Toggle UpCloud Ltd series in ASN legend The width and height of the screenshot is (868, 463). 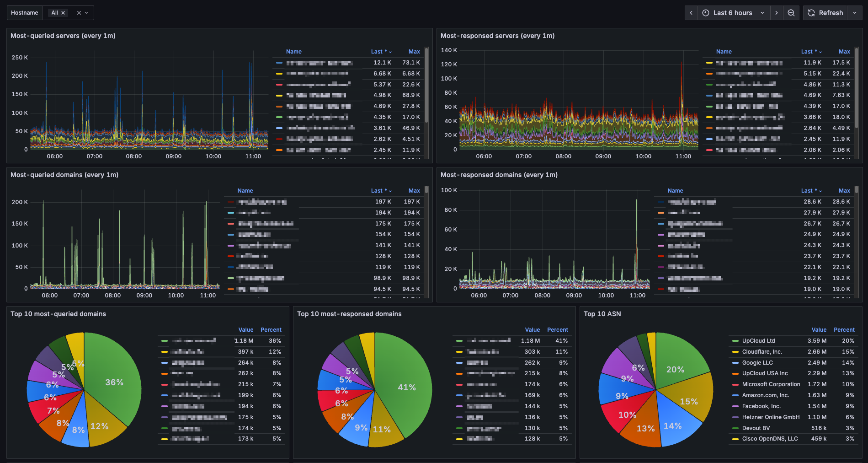tap(759, 341)
